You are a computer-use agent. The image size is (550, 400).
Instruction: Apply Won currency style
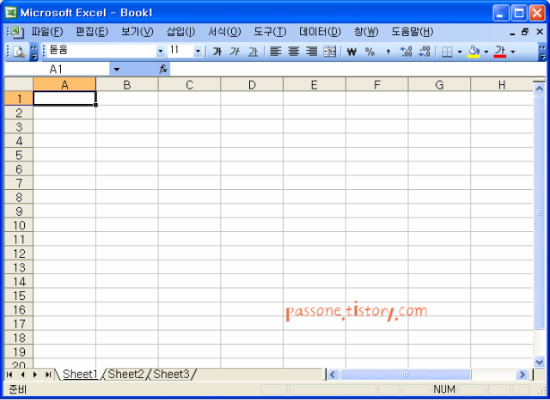coord(351,52)
